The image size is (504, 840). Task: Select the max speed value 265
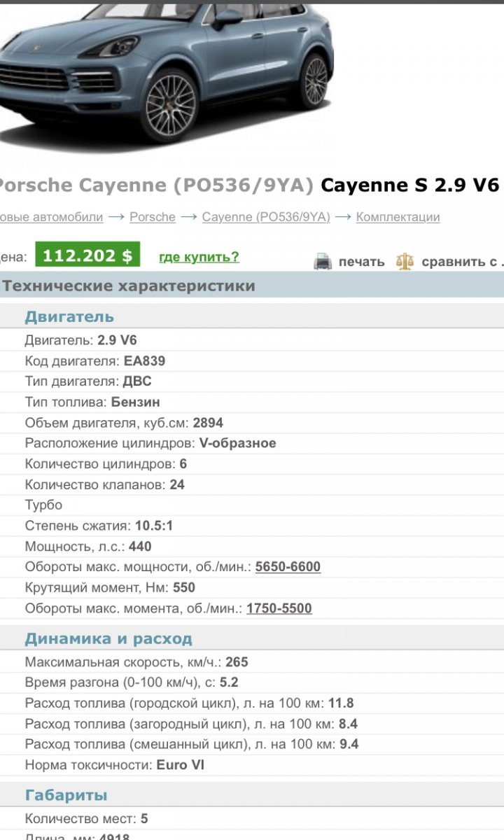pyautogui.click(x=237, y=662)
